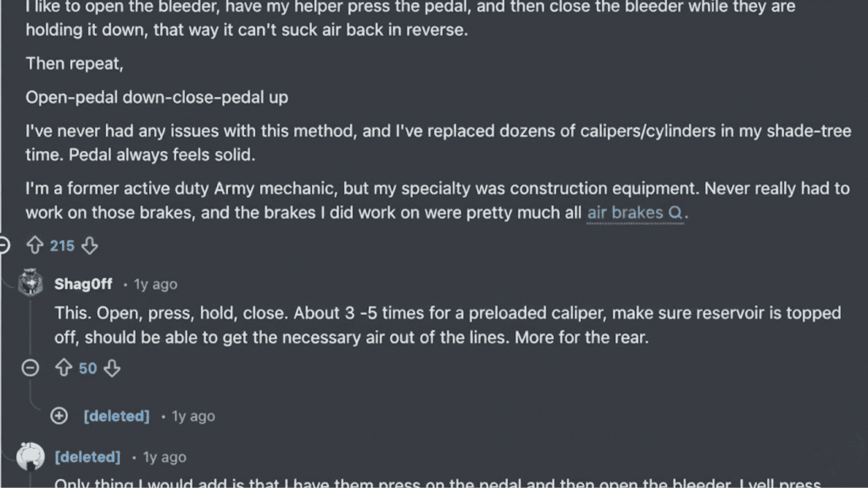Downvote ShagOff's reply
This screenshot has width=868, height=488.
tap(112, 368)
